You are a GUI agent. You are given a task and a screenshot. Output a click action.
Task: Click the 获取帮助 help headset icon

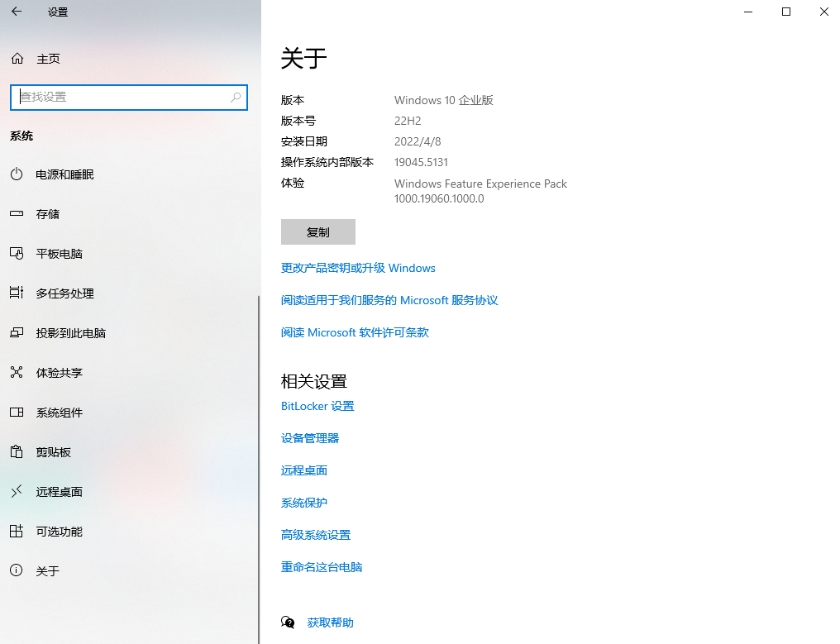point(288,622)
